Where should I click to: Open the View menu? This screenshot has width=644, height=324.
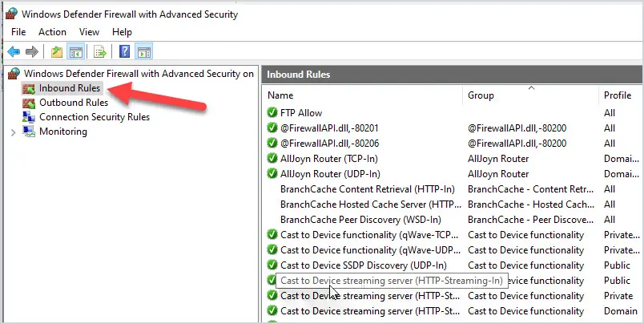[89, 32]
